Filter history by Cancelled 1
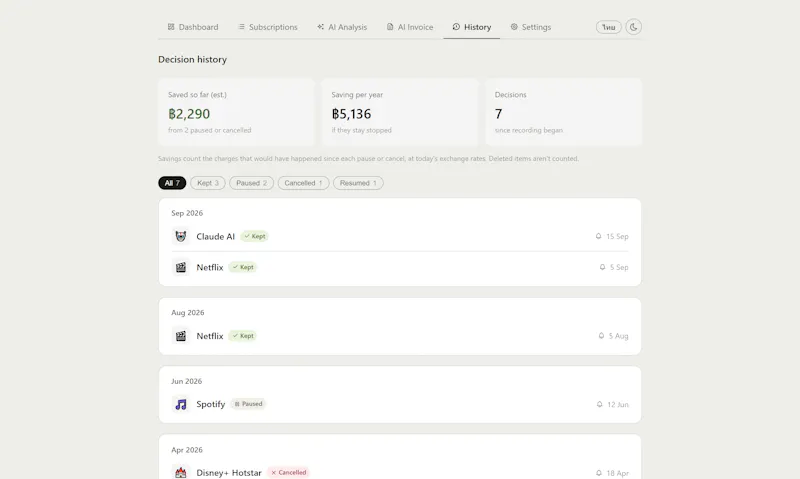Viewport: 800px width, 479px height. (304, 183)
